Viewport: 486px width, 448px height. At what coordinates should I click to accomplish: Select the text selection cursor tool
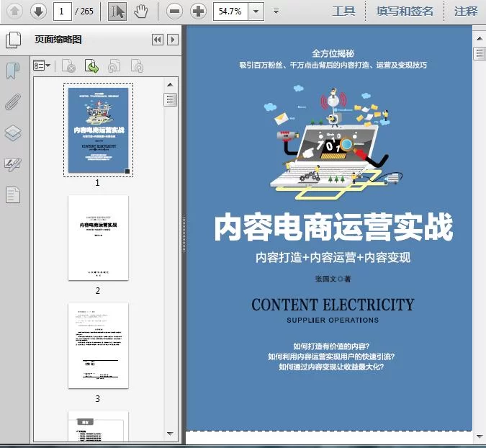[117, 11]
